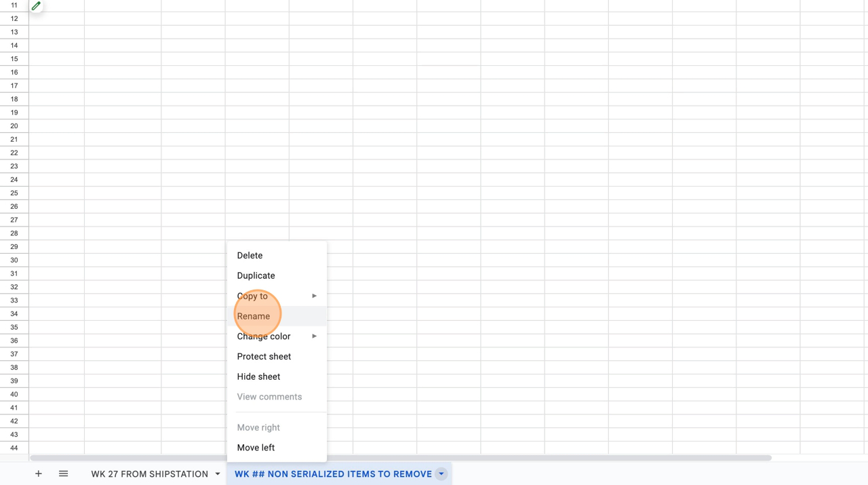Select row 35 header
Viewport: 868px width, 485px height.
coord(14,327)
